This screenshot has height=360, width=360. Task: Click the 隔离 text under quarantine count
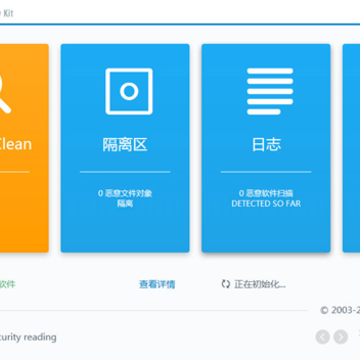click(x=125, y=204)
